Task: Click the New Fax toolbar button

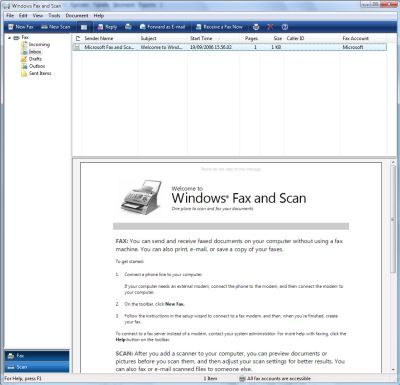Action: (21, 27)
